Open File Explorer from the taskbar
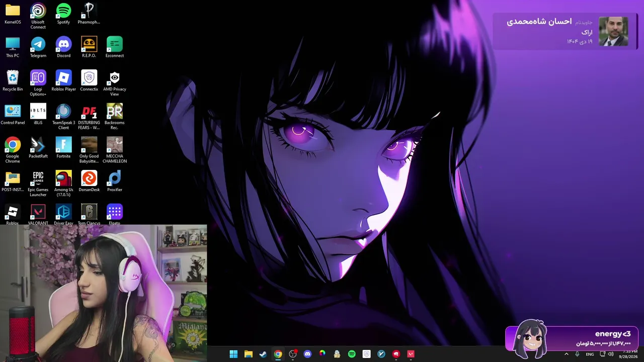Viewport: 644px width, 362px height. pyautogui.click(x=248, y=354)
